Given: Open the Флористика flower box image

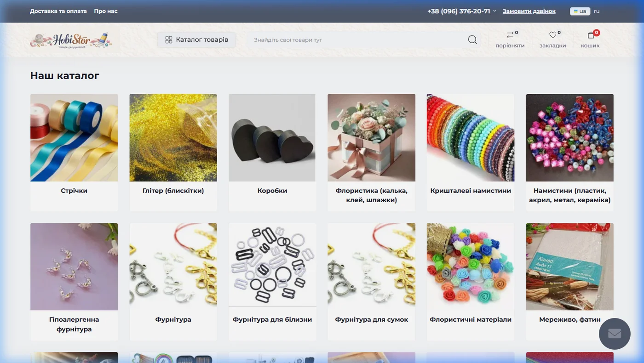Looking at the screenshot, I should coord(372,138).
